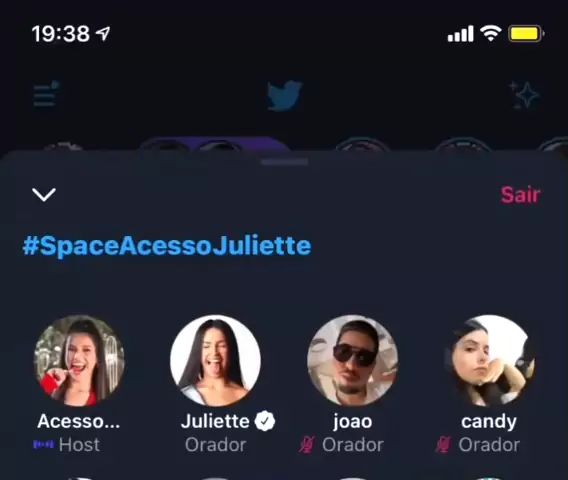Open the sparkle timeline options icon
Image resolution: width=568 pixels, height=480 pixels.
[x=524, y=95]
